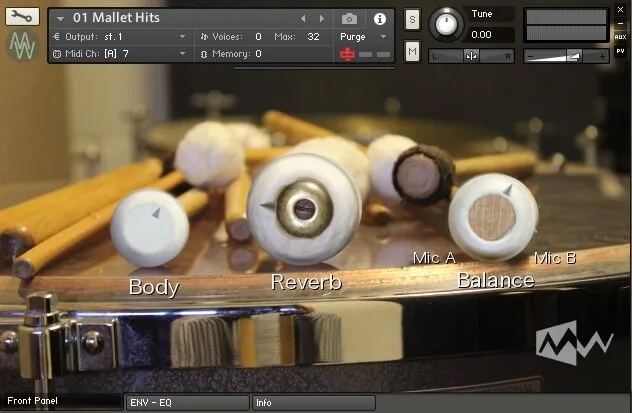Adjust the L/R pan slider

coord(471,56)
